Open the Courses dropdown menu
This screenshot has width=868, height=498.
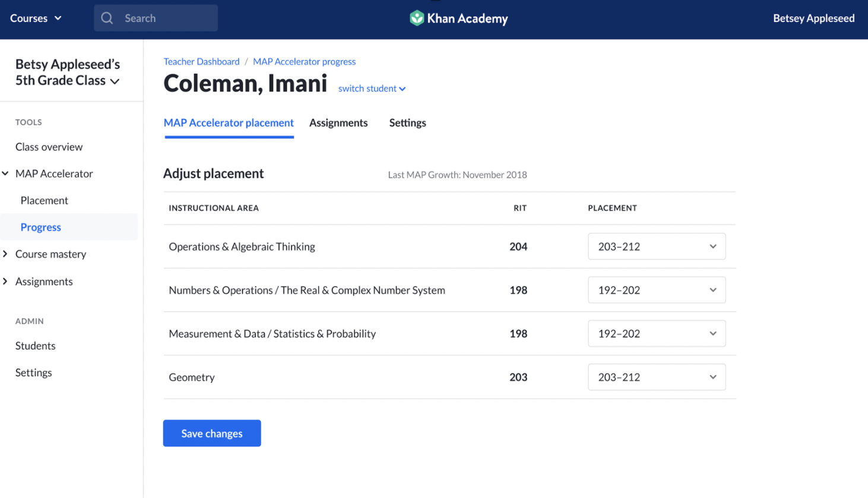36,18
